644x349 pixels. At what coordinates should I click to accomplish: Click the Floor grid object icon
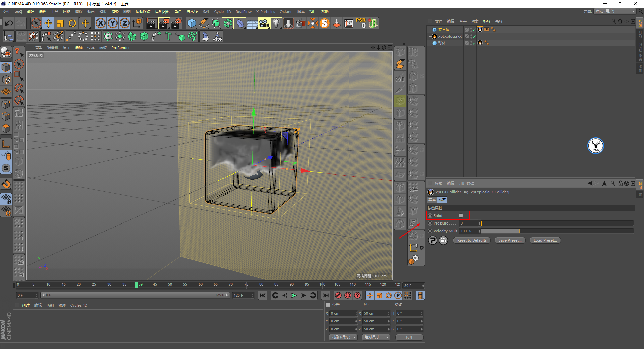pos(252,23)
